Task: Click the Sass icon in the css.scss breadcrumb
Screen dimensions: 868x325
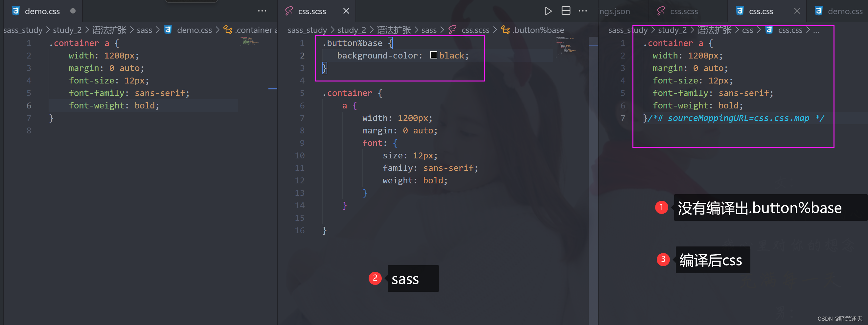Action: (452, 30)
